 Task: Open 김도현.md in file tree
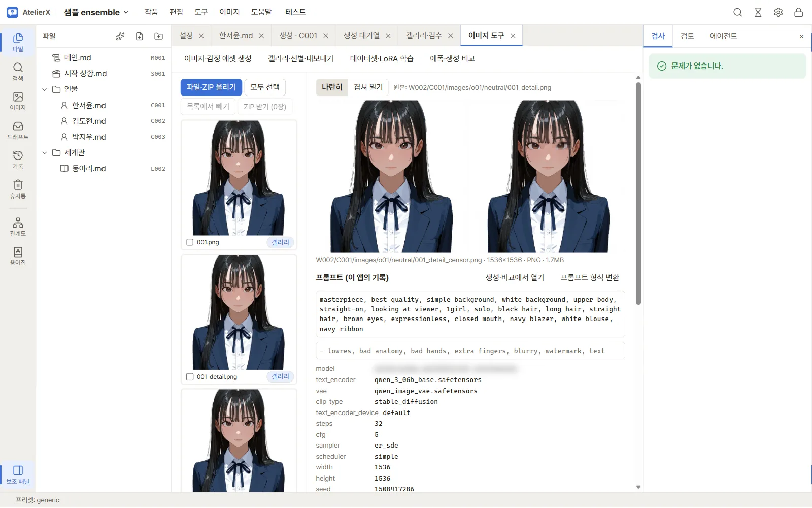click(x=89, y=121)
